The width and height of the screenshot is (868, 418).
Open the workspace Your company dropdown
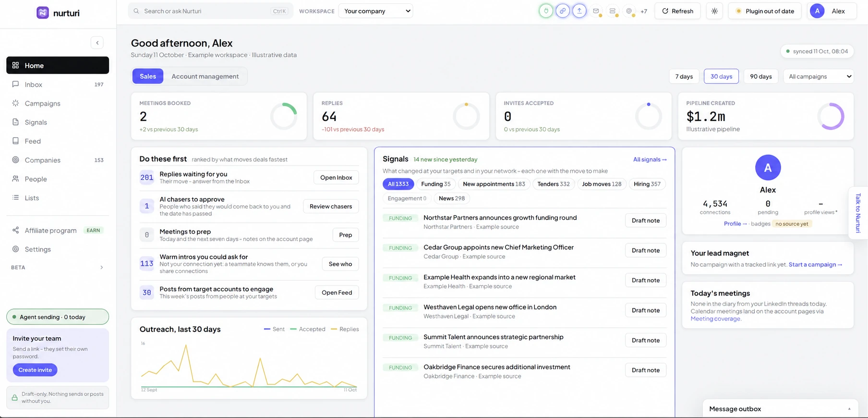[375, 11]
